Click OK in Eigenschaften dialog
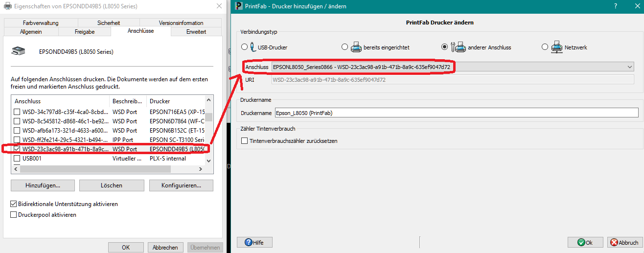 pyautogui.click(x=126, y=247)
